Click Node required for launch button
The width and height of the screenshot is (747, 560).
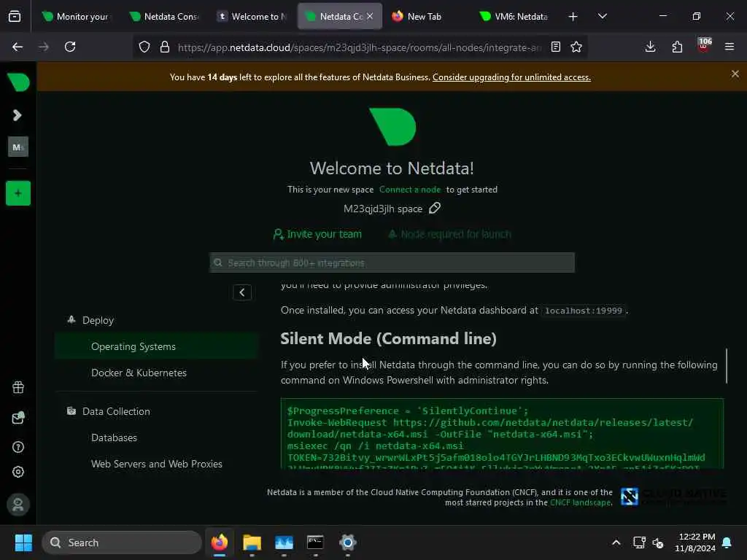click(449, 234)
